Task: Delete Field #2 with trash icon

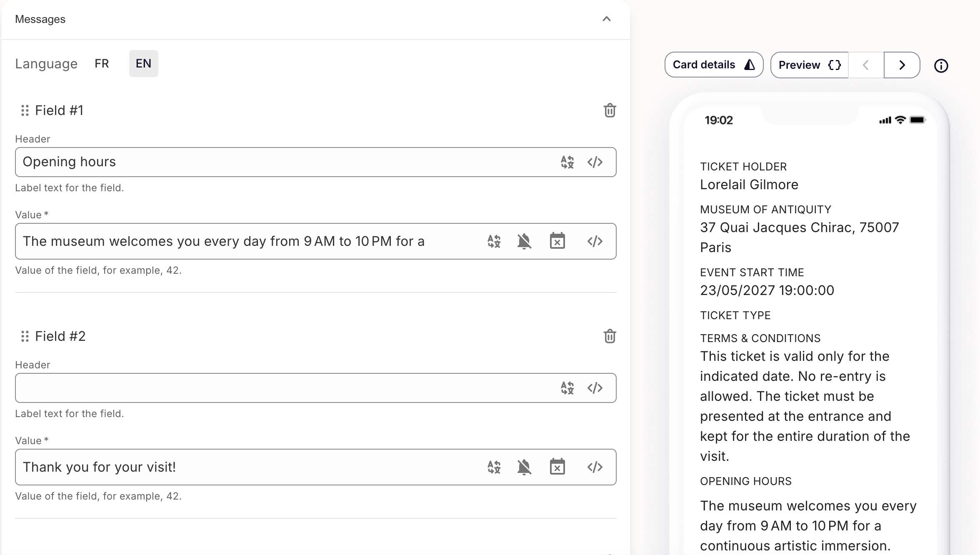Action: [x=610, y=336]
